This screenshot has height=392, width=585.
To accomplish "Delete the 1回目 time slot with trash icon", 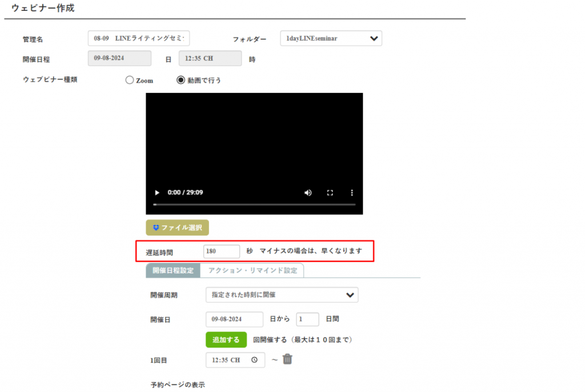I will point(287,359).
